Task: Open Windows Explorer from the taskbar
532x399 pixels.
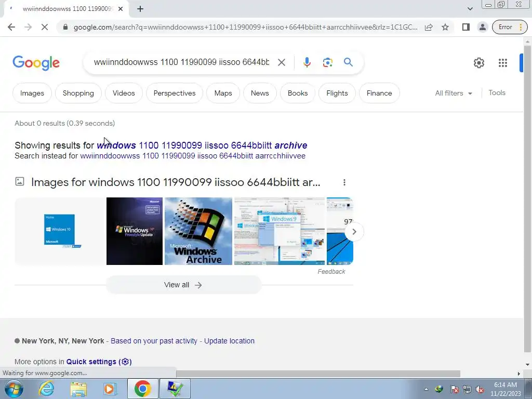Action: (x=78, y=389)
